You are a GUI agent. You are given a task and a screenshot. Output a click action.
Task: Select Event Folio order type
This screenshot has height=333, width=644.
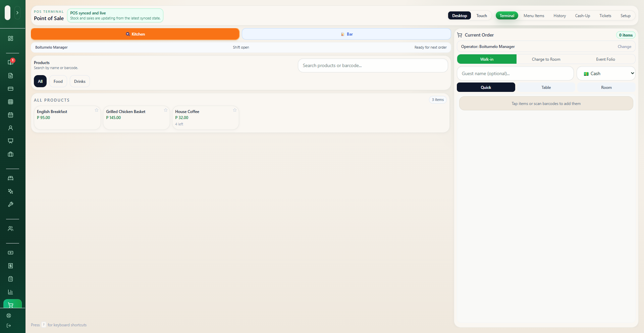(605, 59)
